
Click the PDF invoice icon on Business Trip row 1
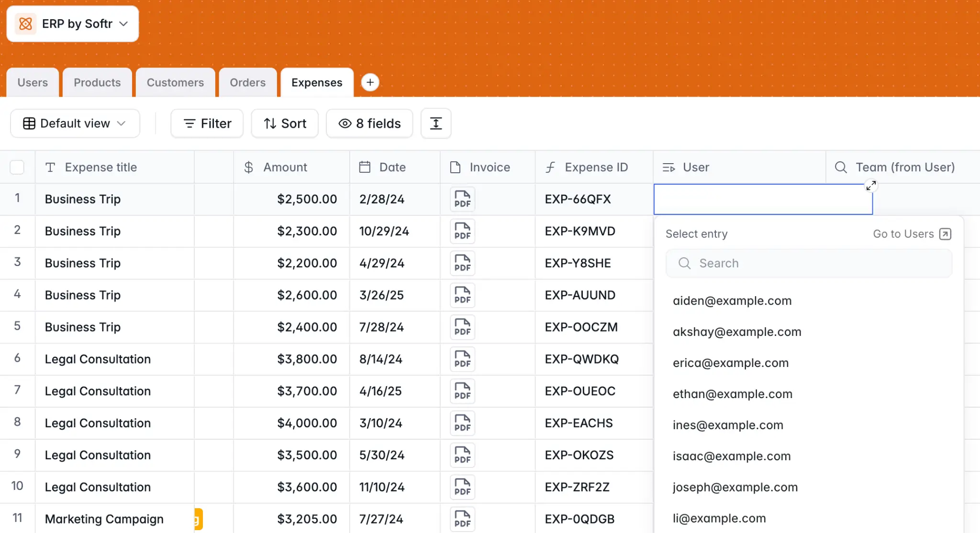click(461, 199)
